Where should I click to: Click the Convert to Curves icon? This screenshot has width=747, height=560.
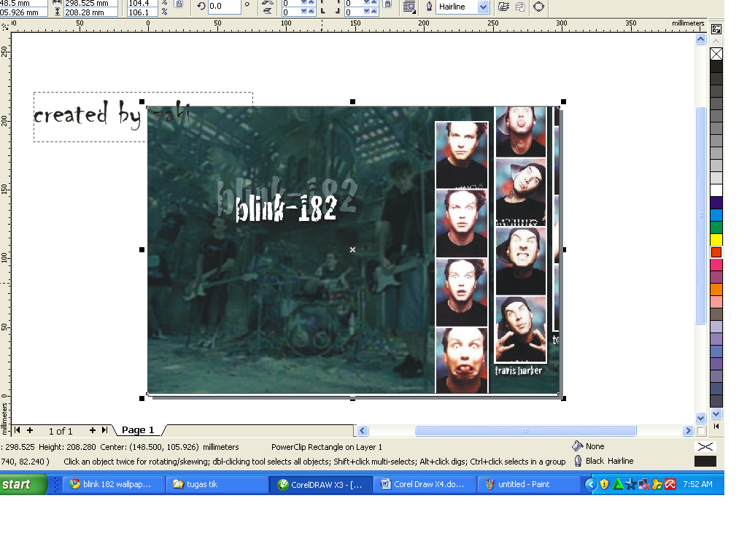coord(538,7)
